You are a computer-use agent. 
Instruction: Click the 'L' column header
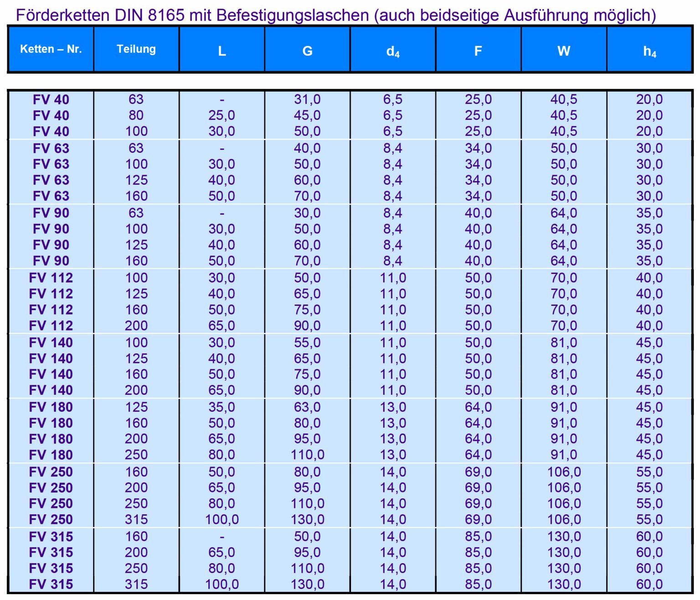222,51
